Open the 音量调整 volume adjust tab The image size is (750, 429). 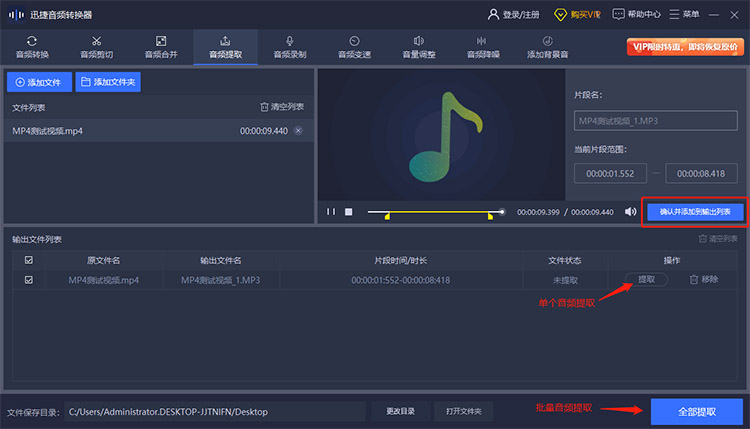(419, 47)
